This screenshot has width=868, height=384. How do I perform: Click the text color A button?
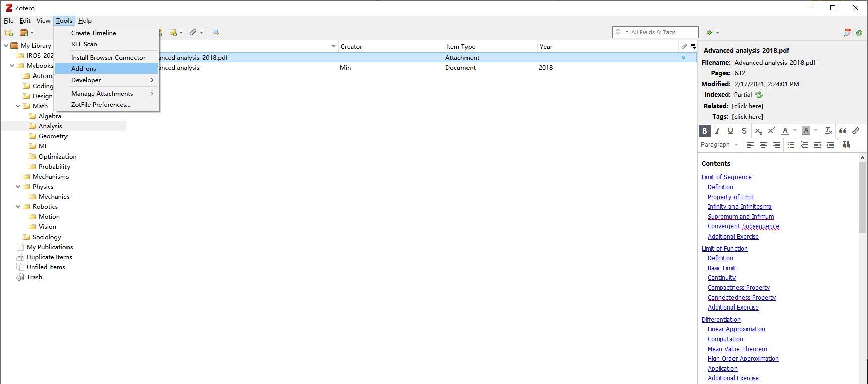pyautogui.click(x=785, y=131)
